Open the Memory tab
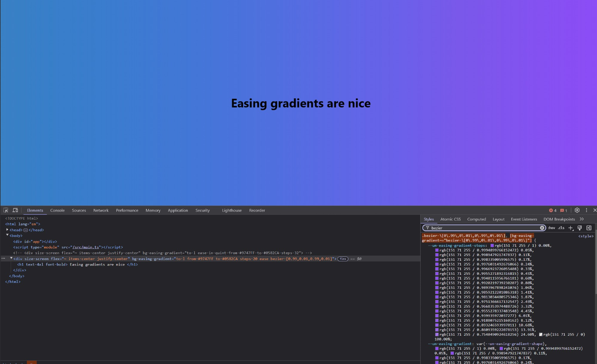 pyautogui.click(x=153, y=210)
